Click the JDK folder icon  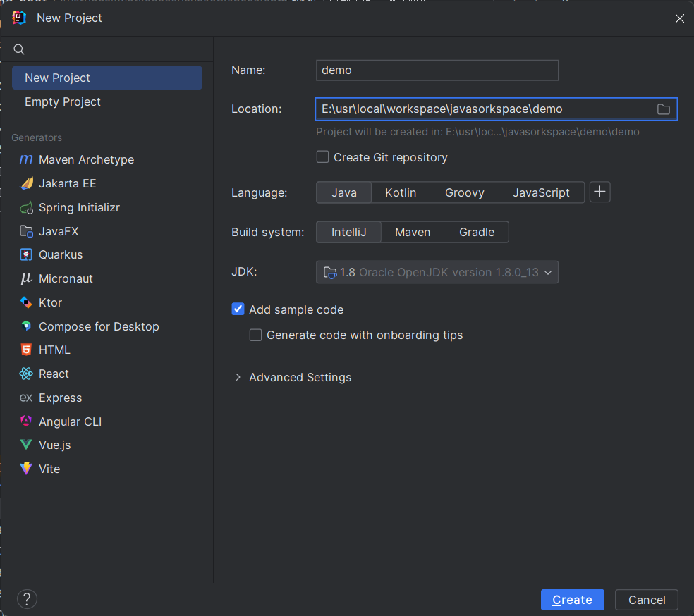(x=330, y=272)
